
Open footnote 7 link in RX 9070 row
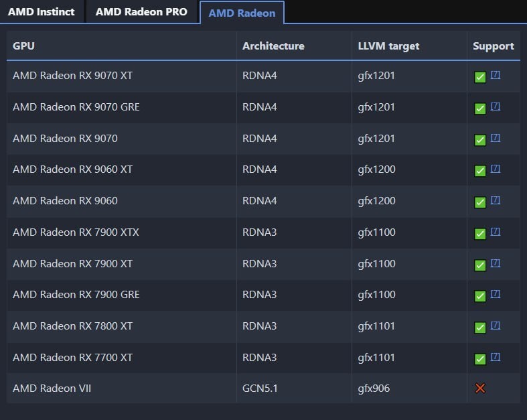coord(496,137)
